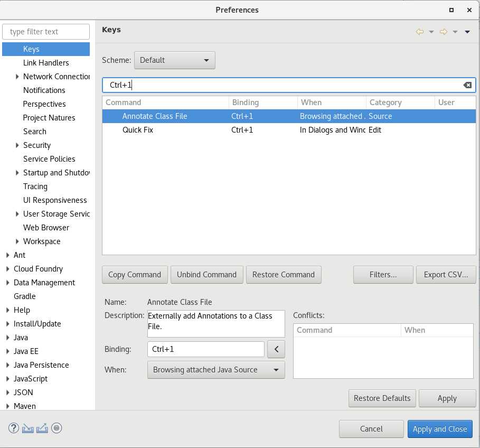Open forward history dropdown arrow
The height and width of the screenshot is (448, 480).
pyautogui.click(x=455, y=32)
